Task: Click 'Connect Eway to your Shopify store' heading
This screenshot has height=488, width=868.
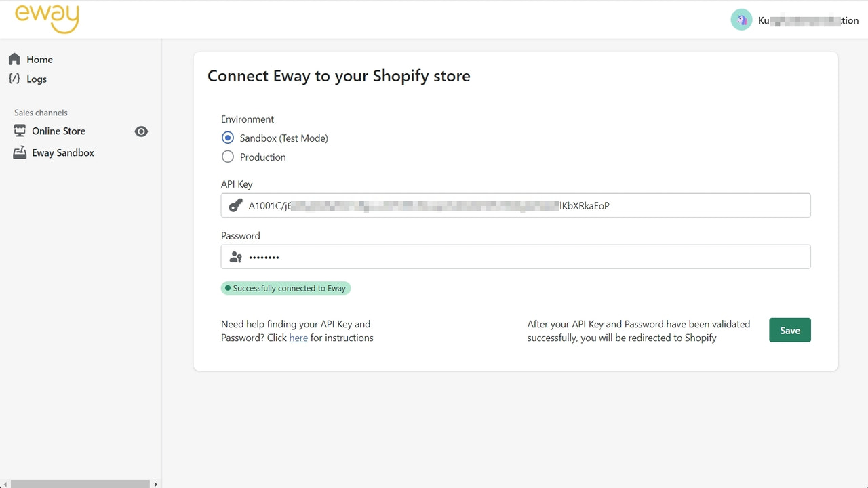Action: tap(339, 76)
